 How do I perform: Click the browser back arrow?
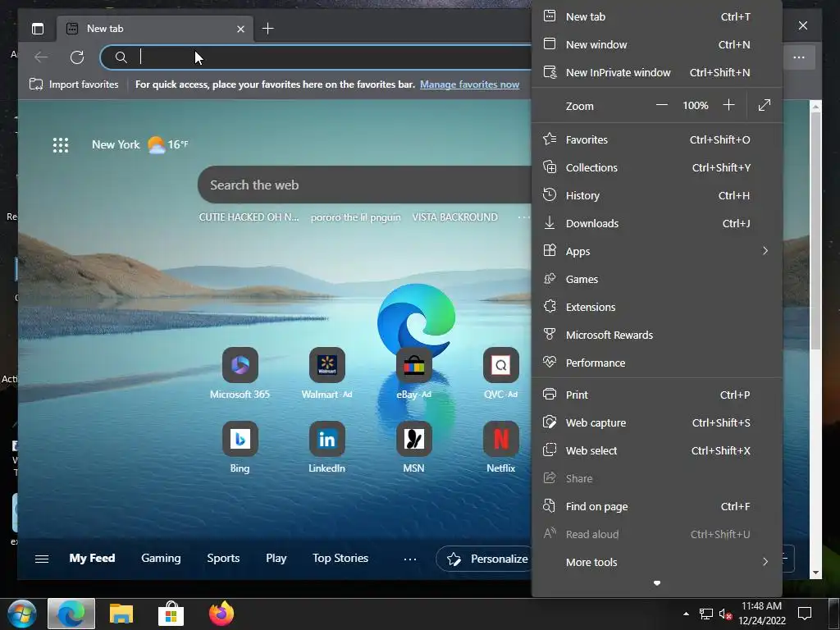point(41,57)
